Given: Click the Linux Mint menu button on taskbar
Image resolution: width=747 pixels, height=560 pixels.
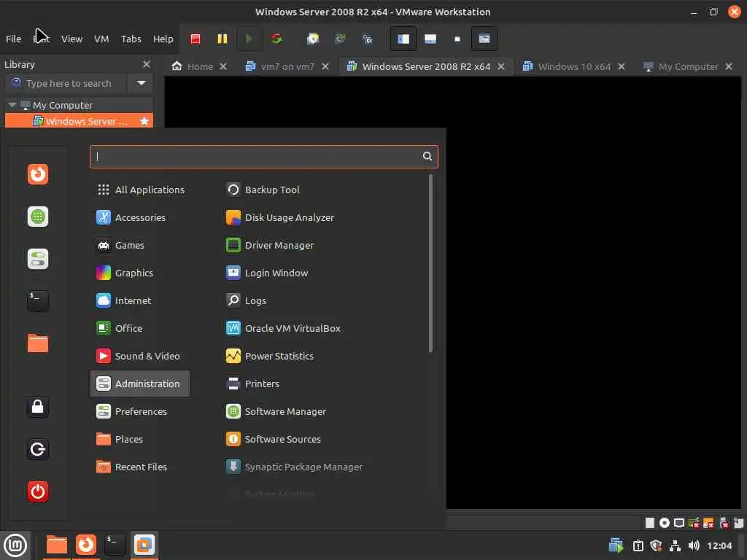Looking at the screenshot, I should click(15, 545).
